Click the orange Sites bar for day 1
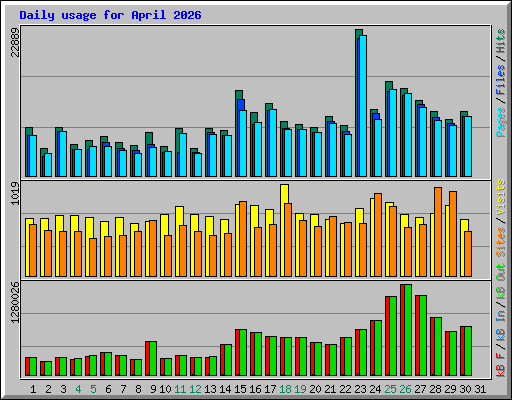The image size is (512, 400). pos(33,250)
